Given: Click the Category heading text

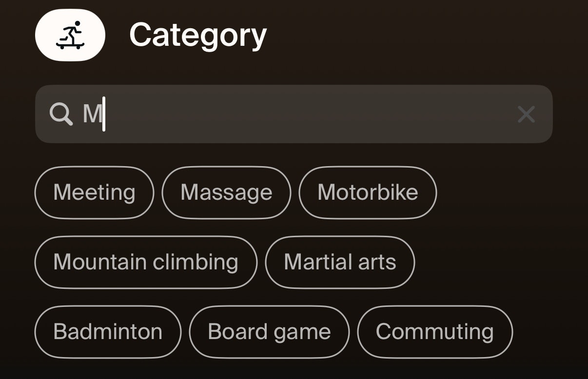Looking at the screenshot, I should pyautogui.click(x=198, y=36).
